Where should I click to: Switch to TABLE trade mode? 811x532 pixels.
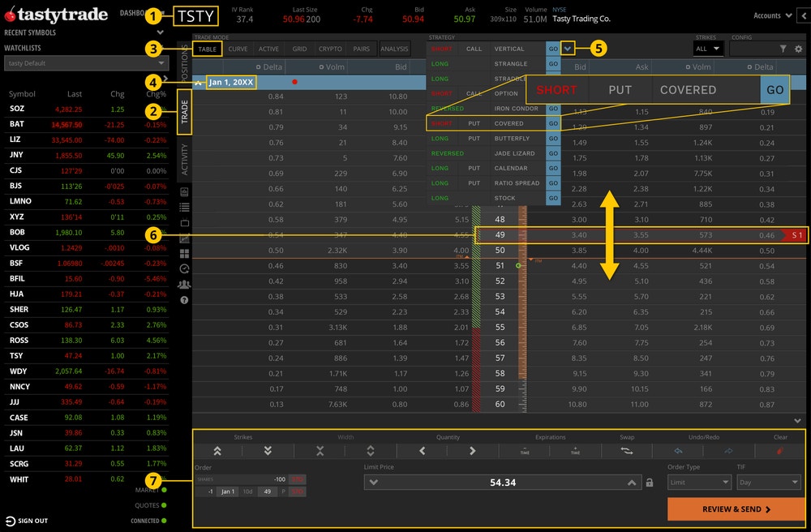click(208, 49)
